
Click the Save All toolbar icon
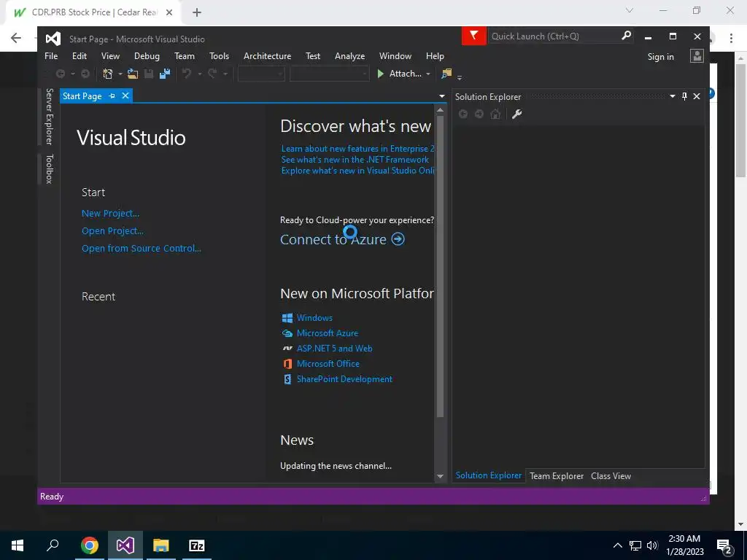(165, 74)
